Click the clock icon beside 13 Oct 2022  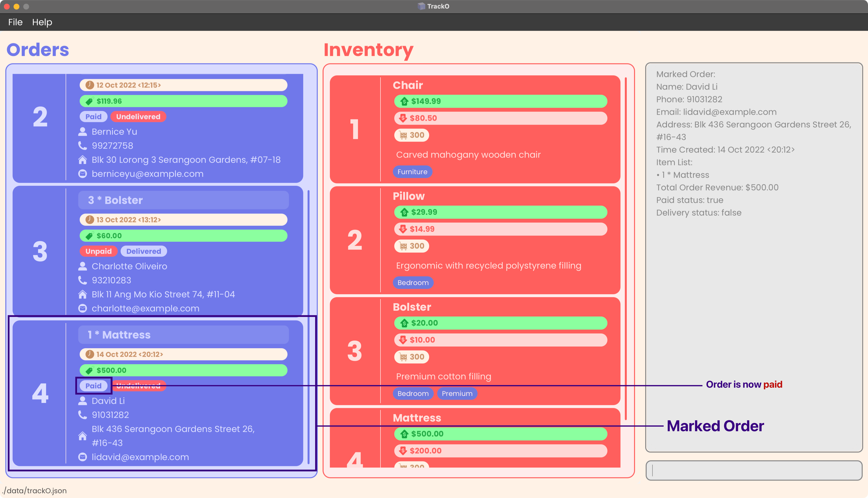(90, 219)
